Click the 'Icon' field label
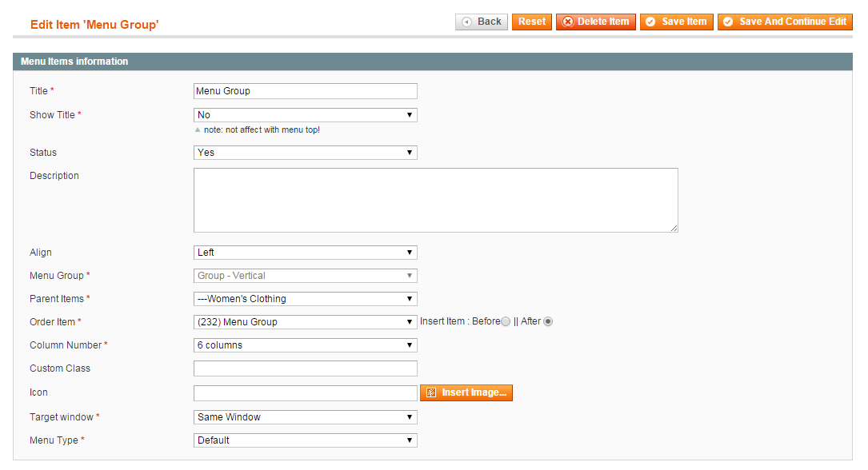868x470 pixels. (x=38, y=392)
